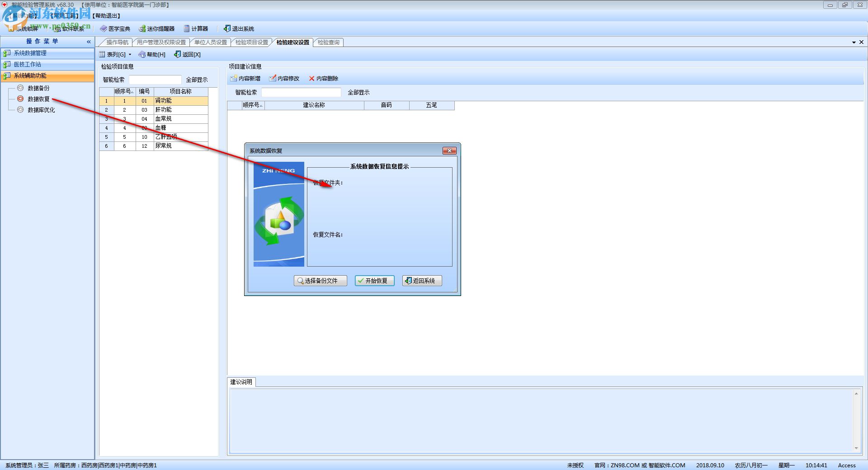Select the 肾功能 project row
Image resolution: width=868 pixels, height=470 pixels.
[x=154, y=101]
